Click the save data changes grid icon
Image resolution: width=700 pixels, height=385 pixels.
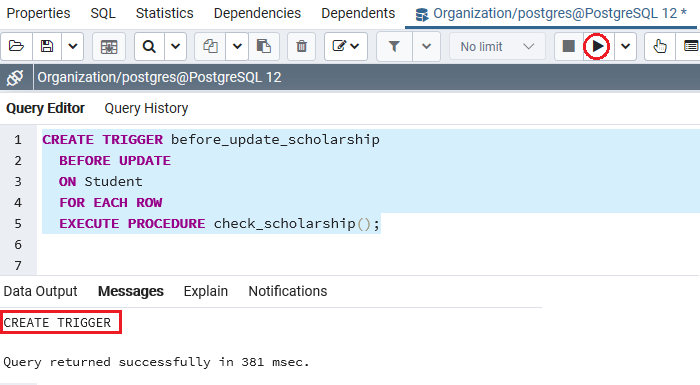[x=109, y=46]
